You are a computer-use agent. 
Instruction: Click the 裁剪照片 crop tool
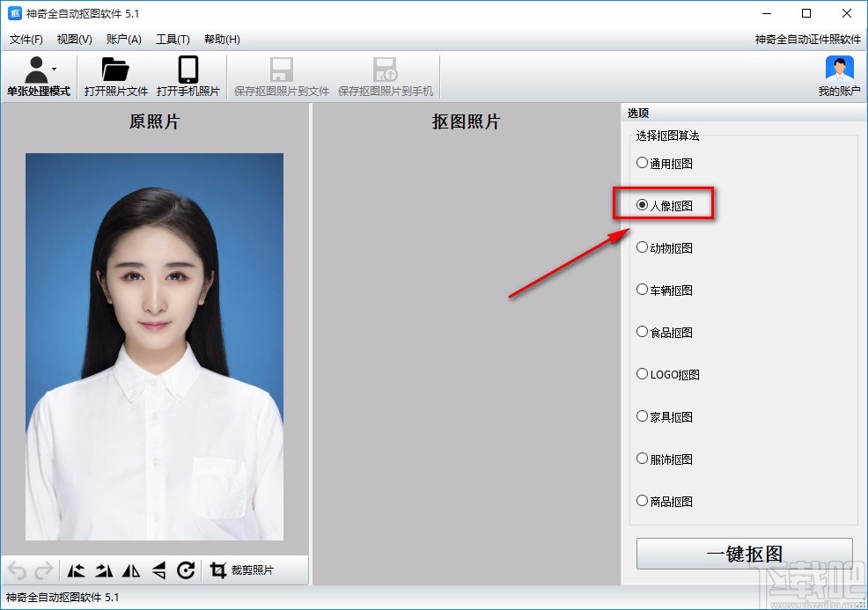241,570
